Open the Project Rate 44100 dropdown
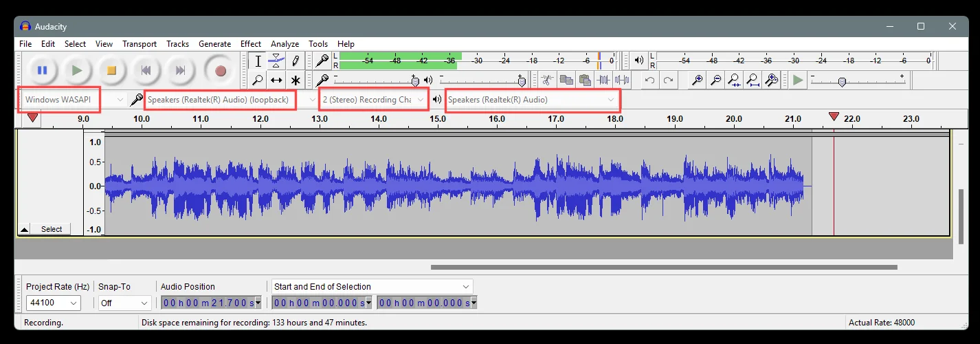The height and width of the screenshot is (344, 980). tap(53, 303)
